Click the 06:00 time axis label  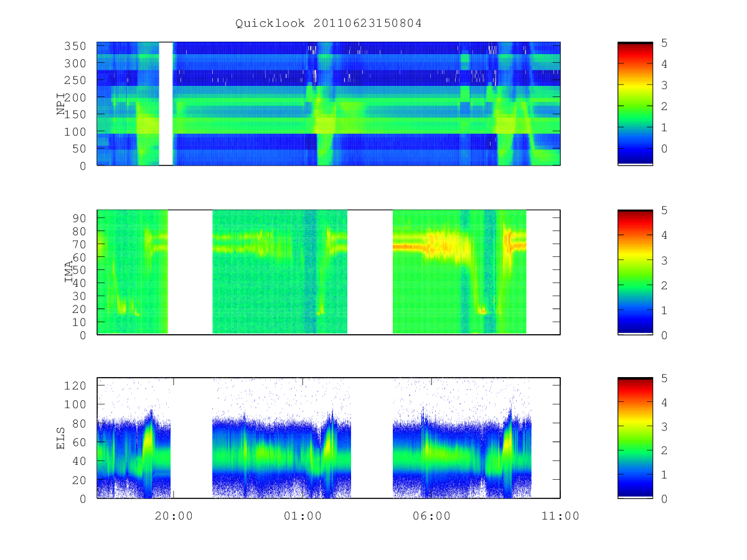click(x=431, y=516)
